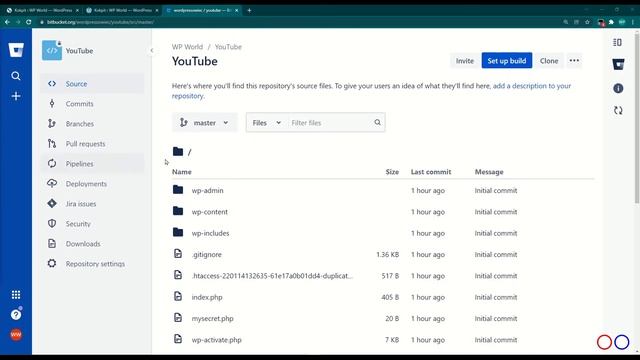Reload the page
The image size is (640, 360).
coord(29,22)
